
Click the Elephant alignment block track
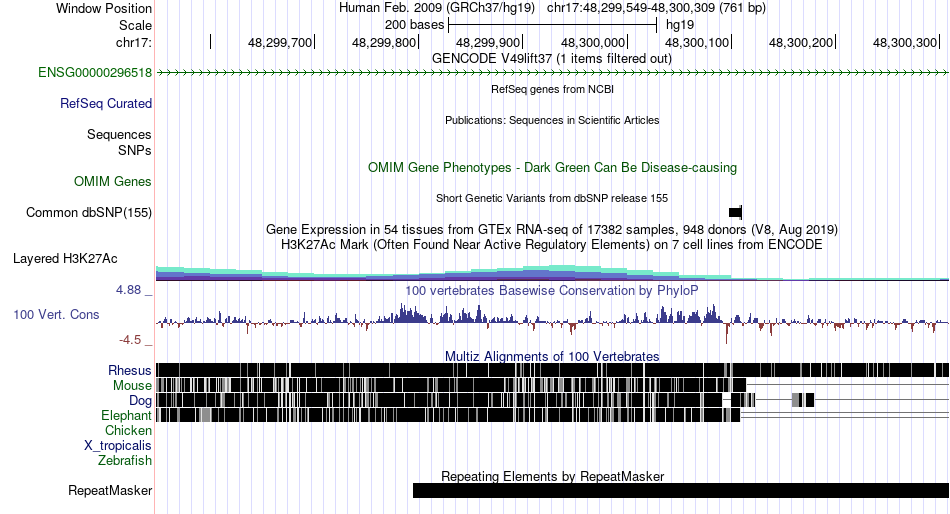click(x=448, y=415)
